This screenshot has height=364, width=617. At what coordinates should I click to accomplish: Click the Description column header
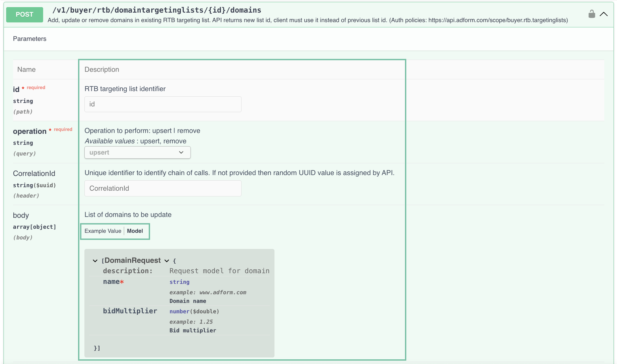click(102, 69)
